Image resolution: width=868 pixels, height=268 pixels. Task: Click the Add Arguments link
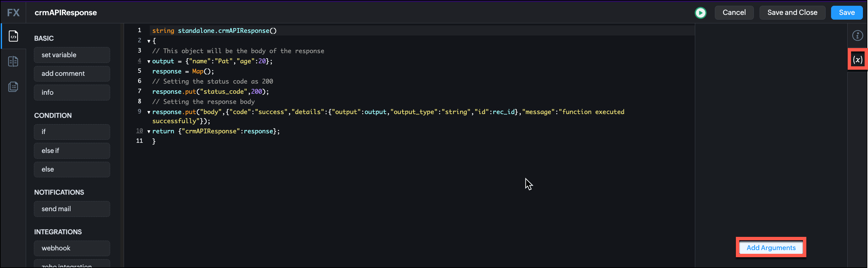(771, 248)
